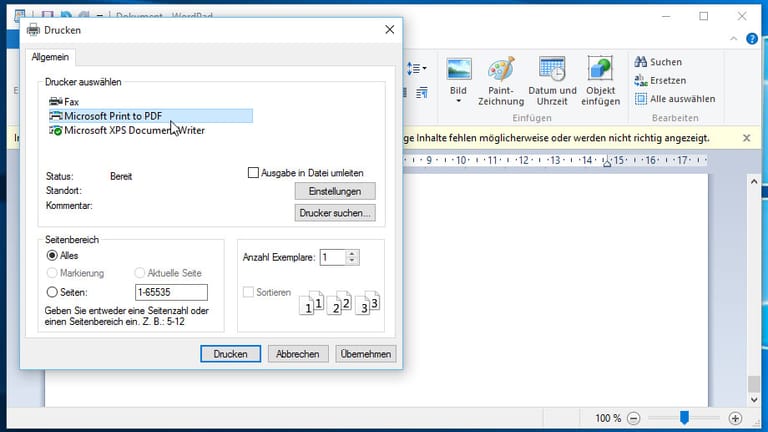Image resolution: width=768 pixels, height=432 pixels.
Task: Click the 100 % zoom level text
Action: (x=608, y=418)
